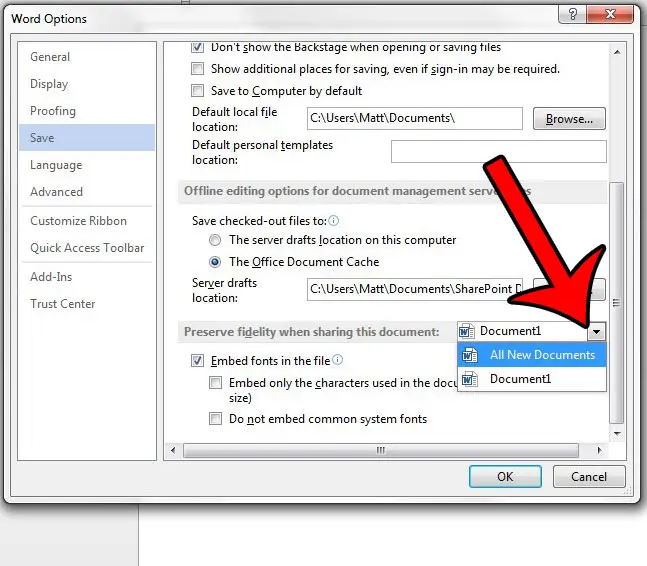
Task: Toggle Don't show the Backstage checkbox
Action: (197, 47)
